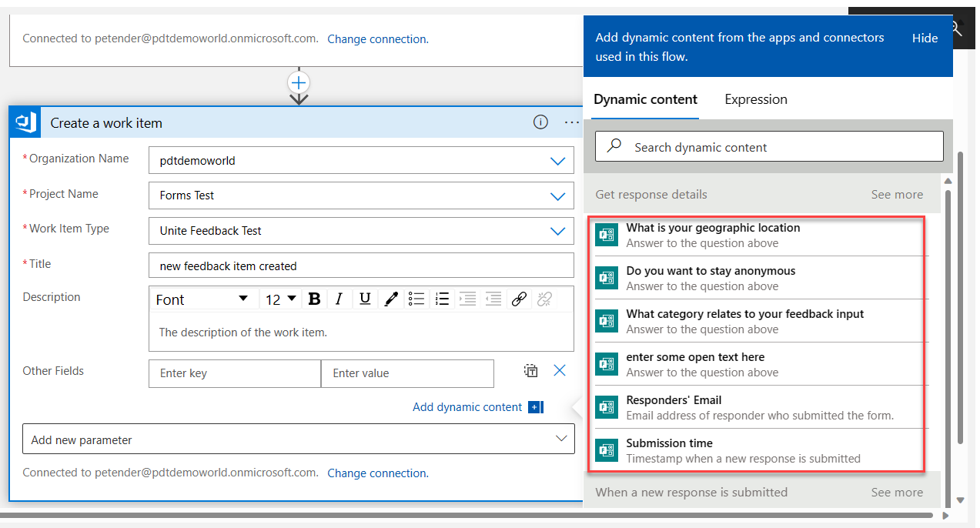Expand the Organization Name dropdown
980x528 pixels.
(557, 161)
